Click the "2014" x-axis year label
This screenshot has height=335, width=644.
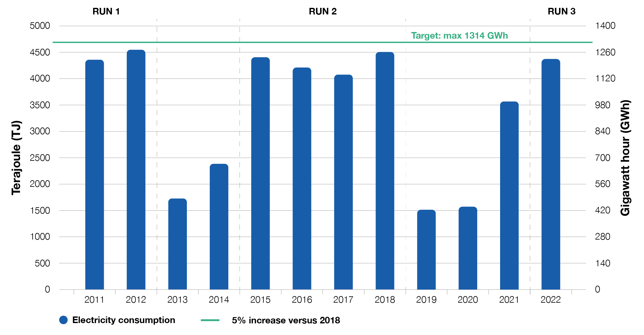pyautogui.click(x=219, y=300)
